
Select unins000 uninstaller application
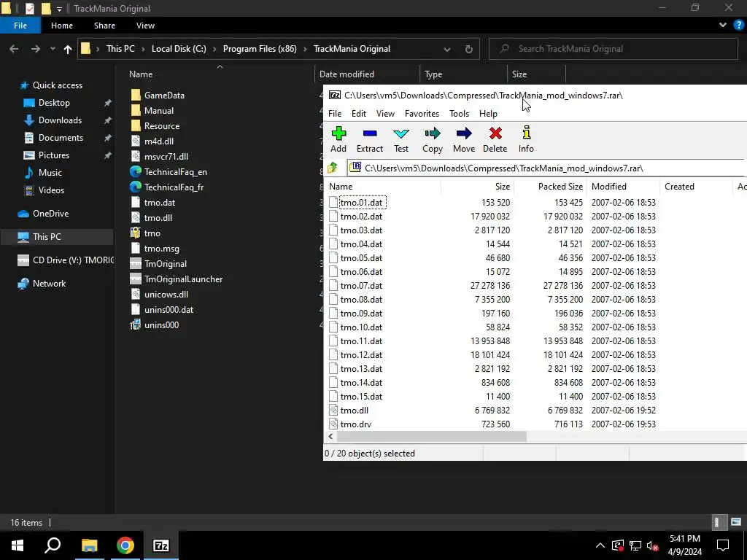pyautogui.click(x=161, y=324)
